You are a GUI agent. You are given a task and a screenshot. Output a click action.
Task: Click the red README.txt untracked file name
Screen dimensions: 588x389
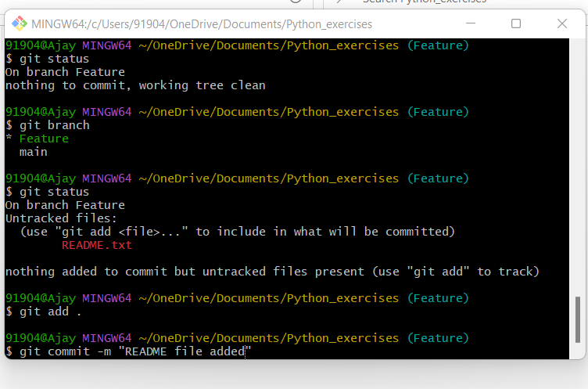pyautogui.click(x=97, y=245)
